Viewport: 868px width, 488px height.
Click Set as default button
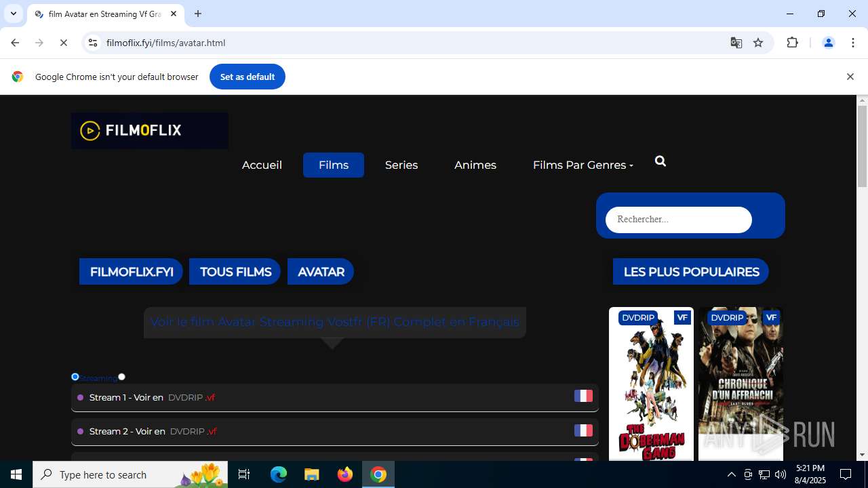248,77
